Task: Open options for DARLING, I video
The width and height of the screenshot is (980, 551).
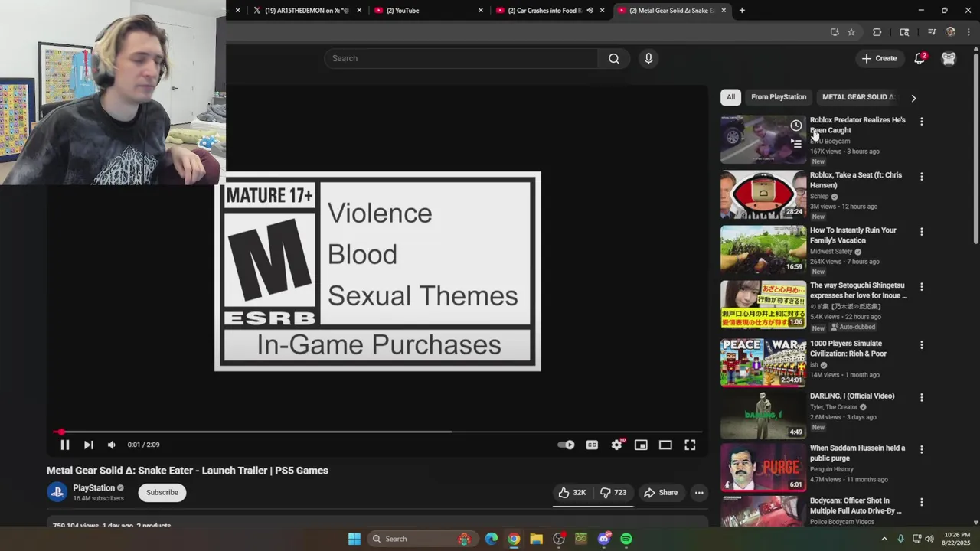Action: (x=922, y=397)
